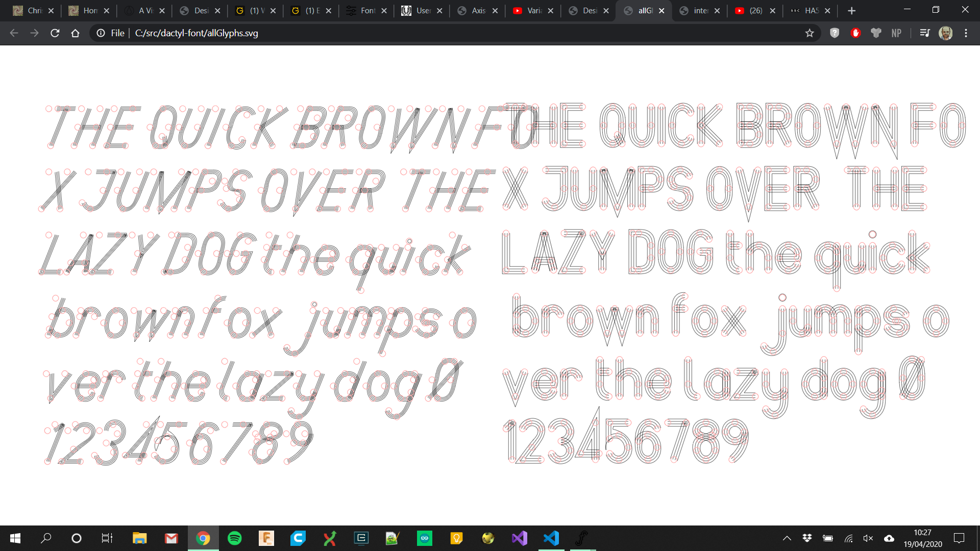Screen dimensions: 980x551
Task: Open File Explorer from the taskbar
Action: click(139, 538)
